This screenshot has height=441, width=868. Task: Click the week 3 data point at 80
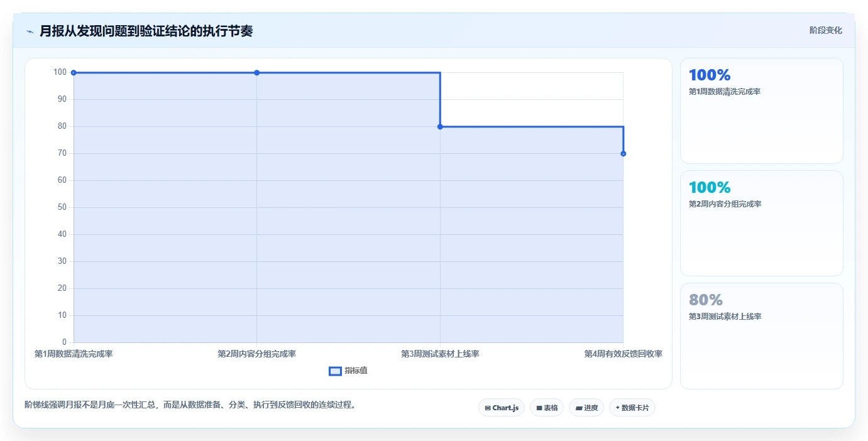coord(440,127)
